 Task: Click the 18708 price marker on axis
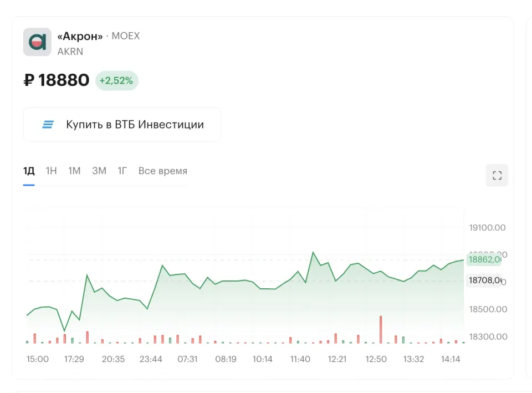pyautogui.click(x=484, y=280)
